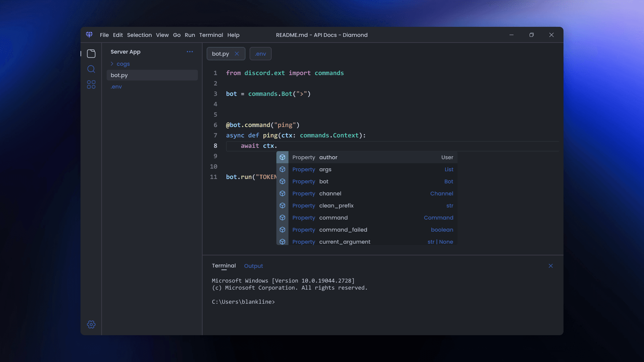Image resolution: width=644 pixels, height=362 pixels.
Task: Open the Extensions grid icon
Action: click(x=91, y=84)
